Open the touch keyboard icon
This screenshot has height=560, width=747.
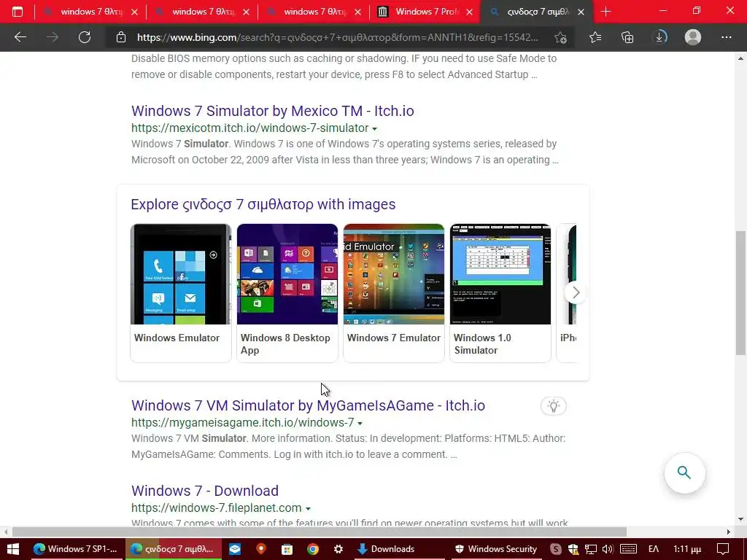tap(628, 549)
